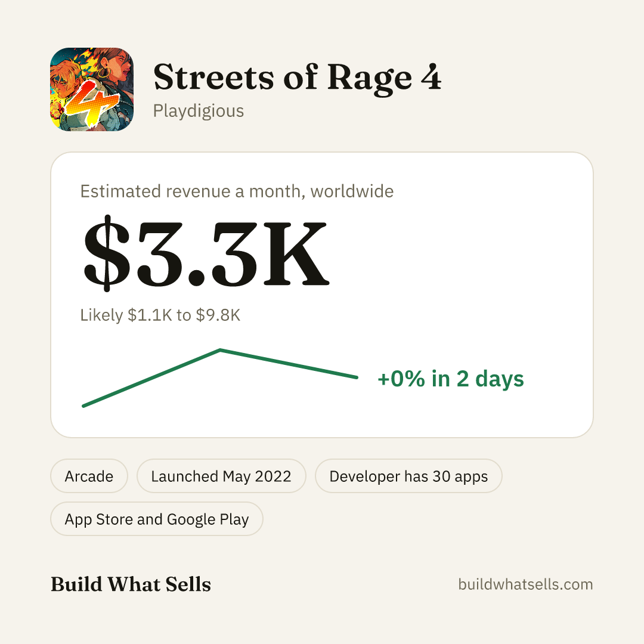
Task: Click the Build What Sells logo text
Action: (x=131, y=584)
